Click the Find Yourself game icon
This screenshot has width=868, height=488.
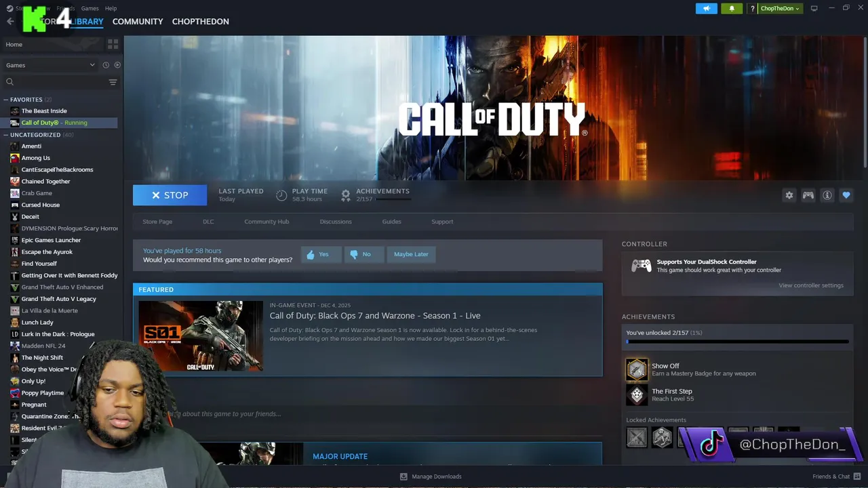click(x=15, y=264)
